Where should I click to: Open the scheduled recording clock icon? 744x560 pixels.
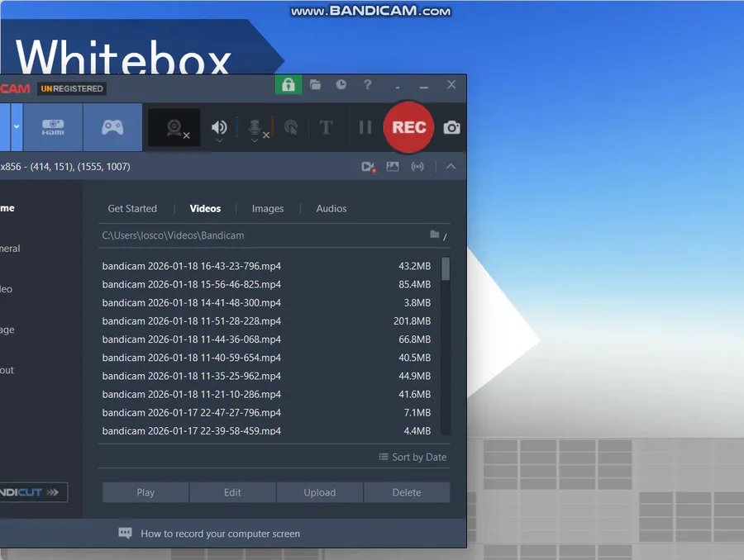341,85
